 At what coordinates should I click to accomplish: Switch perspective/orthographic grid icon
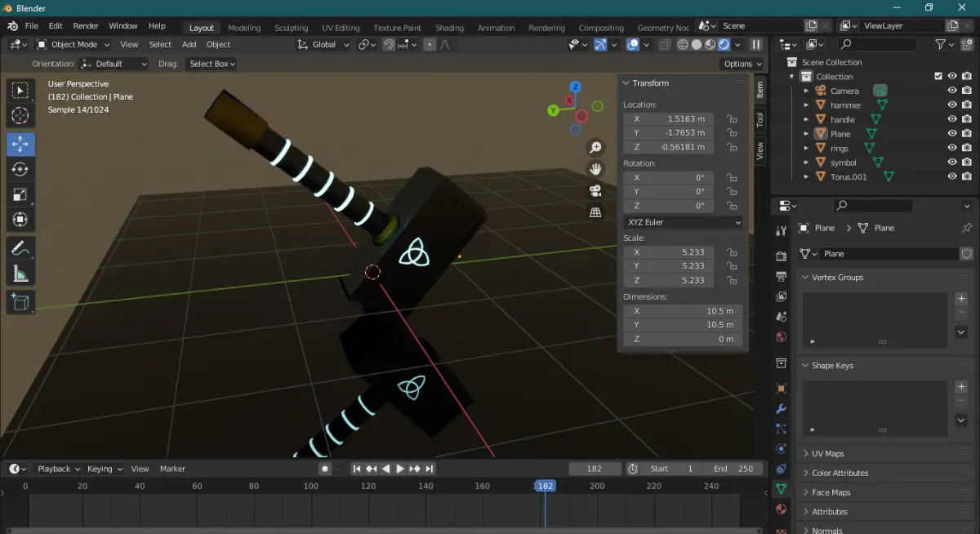tap(596, 212)
